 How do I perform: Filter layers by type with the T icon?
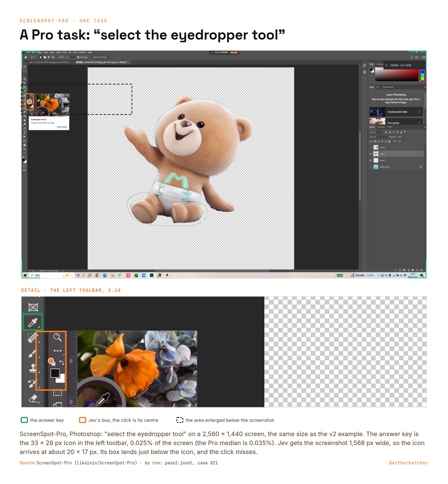pyautogui.click(x=394, y=132)
